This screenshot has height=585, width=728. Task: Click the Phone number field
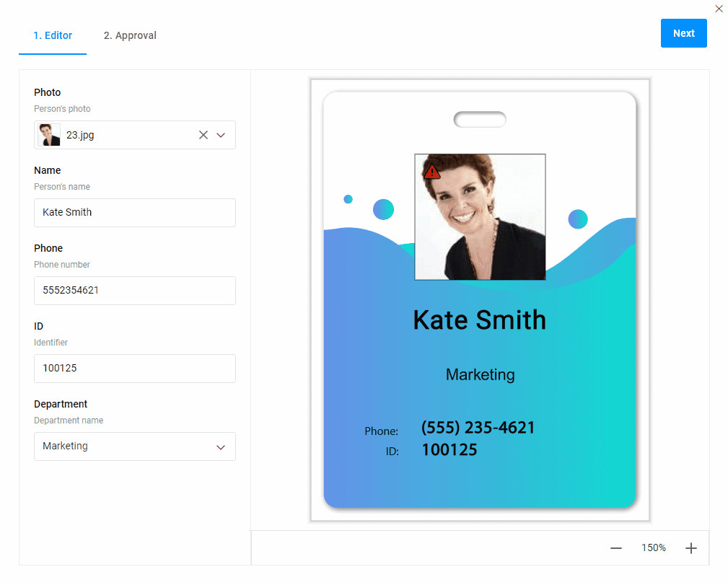(x=134, y=290)
